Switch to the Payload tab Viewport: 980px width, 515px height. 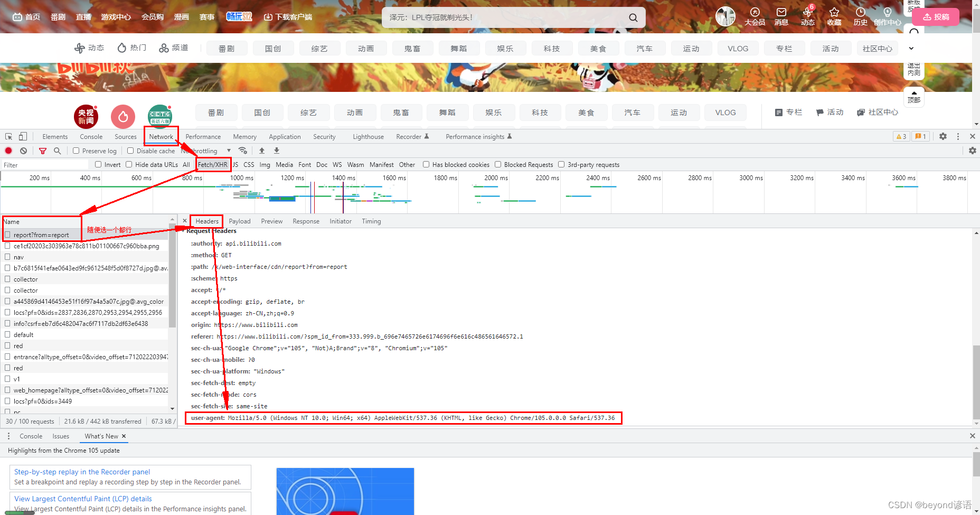click(240, 221)
